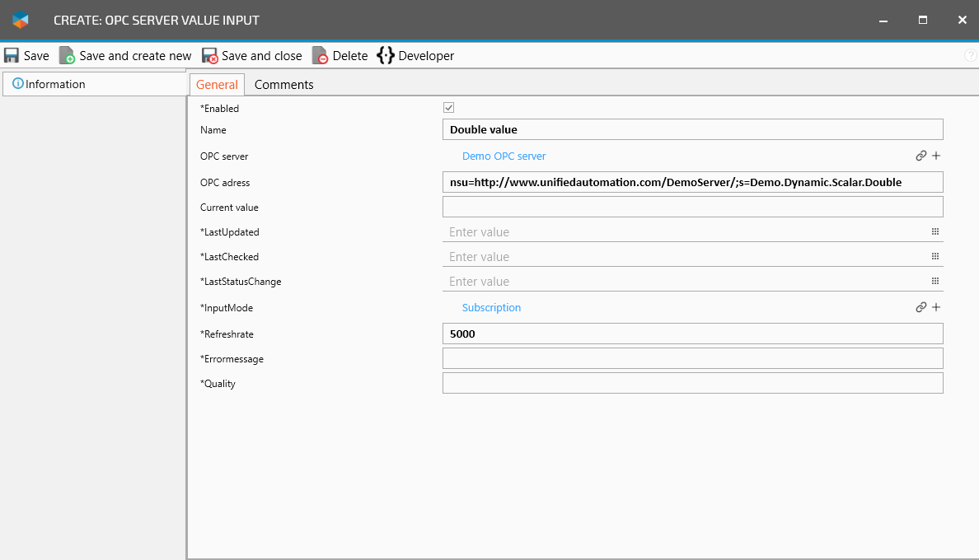Open Developer curly braces icon

[385, 56]
